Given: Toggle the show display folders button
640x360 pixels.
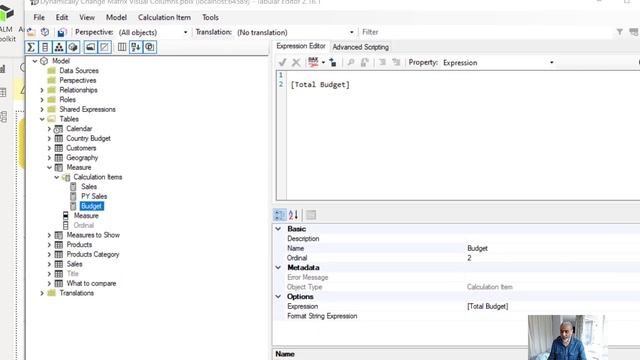Looking at the screenshot, I should [x=90, y=47].
